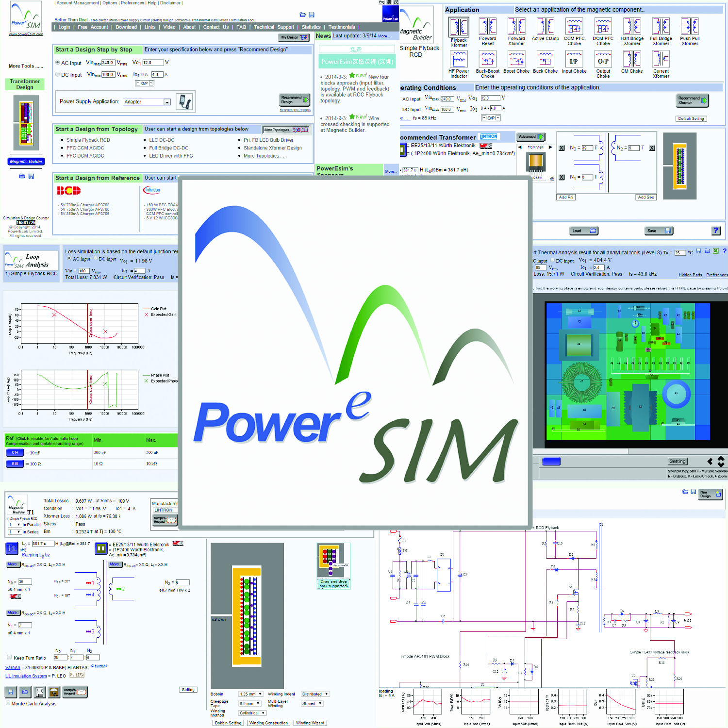The image size is (728, 728).
Task: Choose the CM Choke application icon
Action: [632, 60]
